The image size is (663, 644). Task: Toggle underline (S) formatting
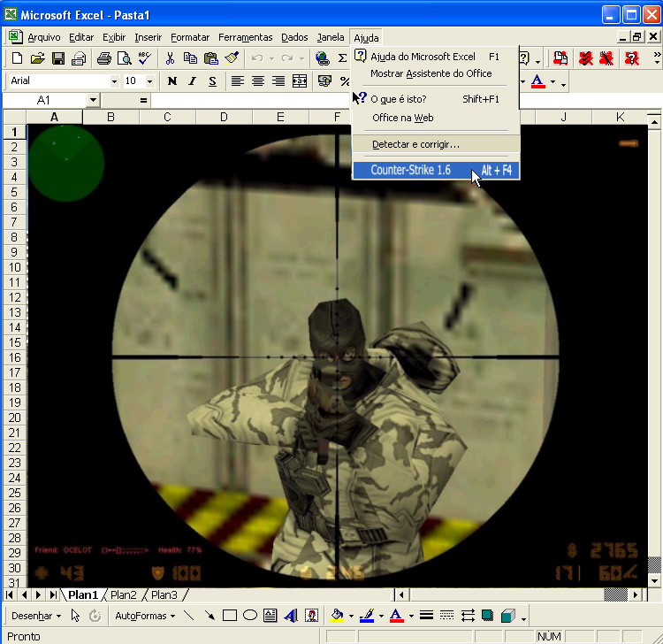(x=213, y=80)
